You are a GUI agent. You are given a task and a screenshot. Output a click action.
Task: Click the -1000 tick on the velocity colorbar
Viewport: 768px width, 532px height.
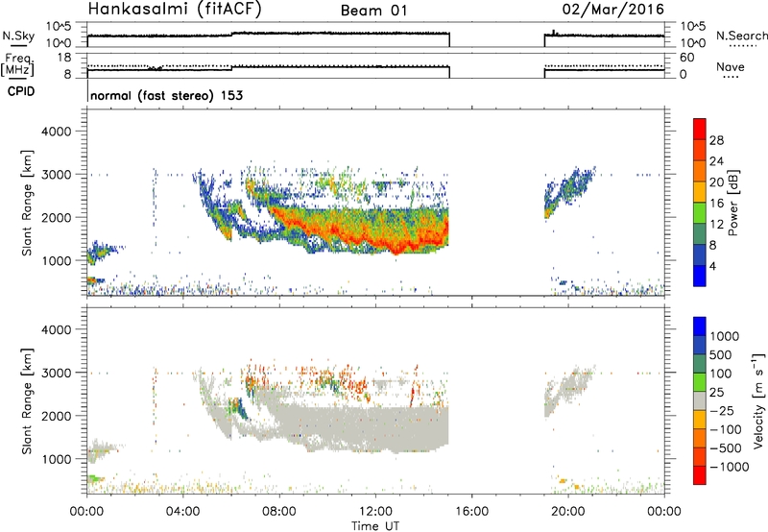click(729, 467)
